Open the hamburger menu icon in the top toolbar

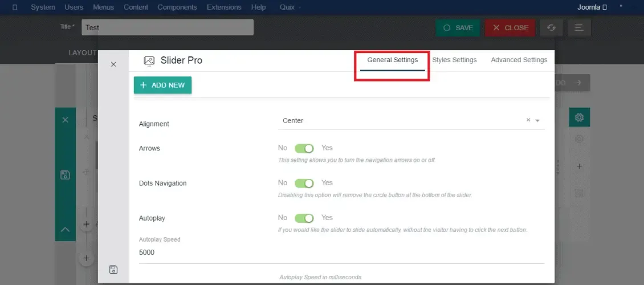coord(579,27)
